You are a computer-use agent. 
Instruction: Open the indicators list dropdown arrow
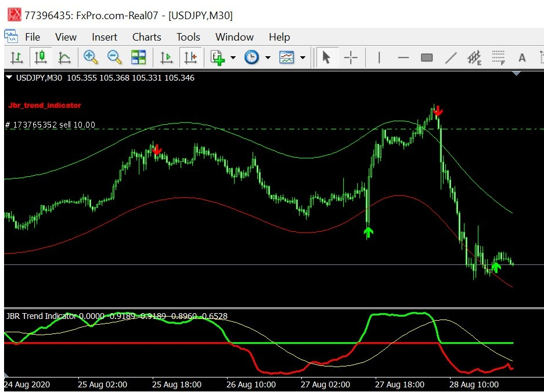pos(233,57)
